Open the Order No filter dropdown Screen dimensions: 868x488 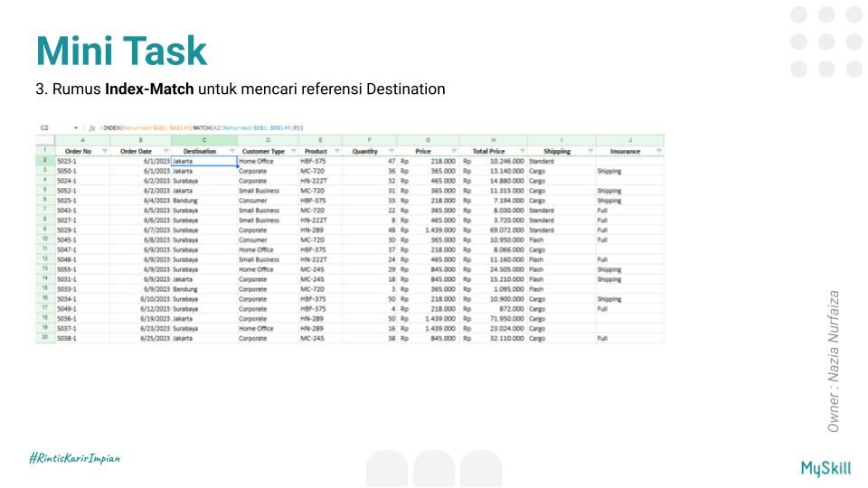point(105,151)
